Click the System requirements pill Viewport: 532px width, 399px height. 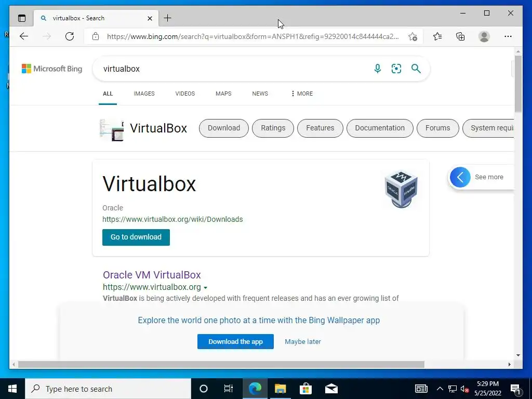(488, 128)
